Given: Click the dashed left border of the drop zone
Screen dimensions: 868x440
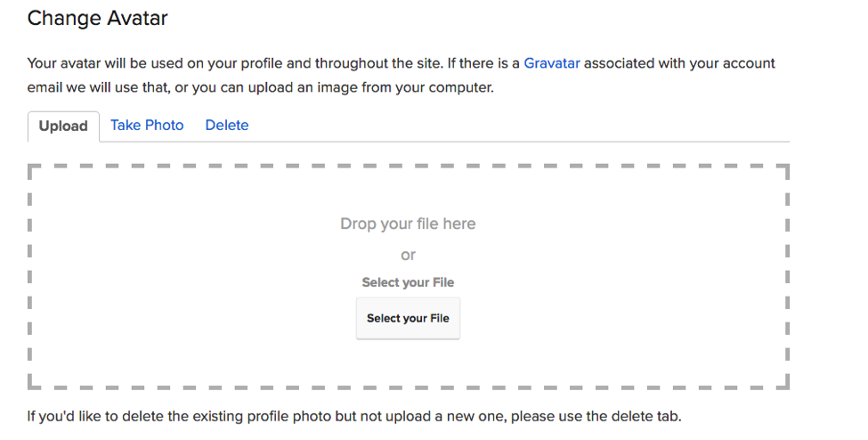Looking at the screenshot, I should [x=30, y=276].
